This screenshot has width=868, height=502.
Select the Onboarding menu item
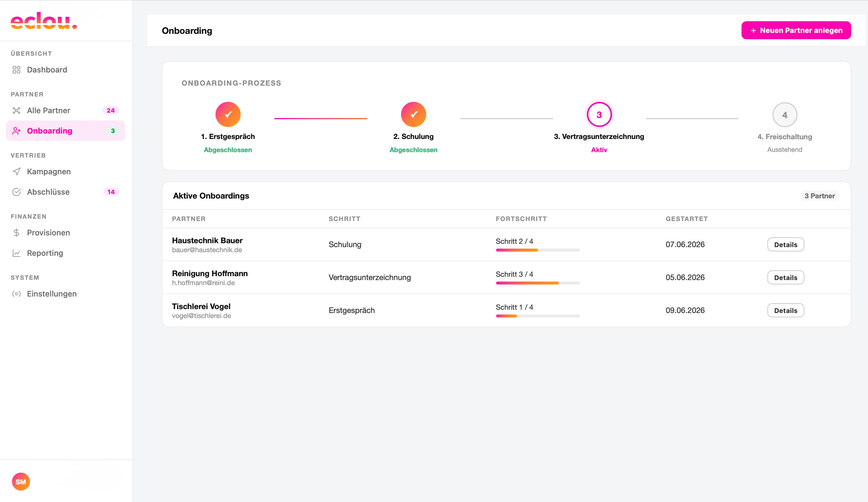point(65,131)
